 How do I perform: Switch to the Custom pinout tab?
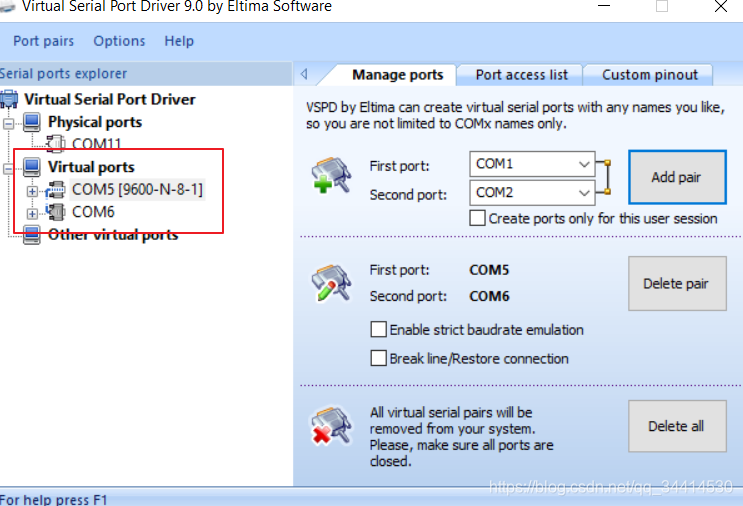coord(650,75)
